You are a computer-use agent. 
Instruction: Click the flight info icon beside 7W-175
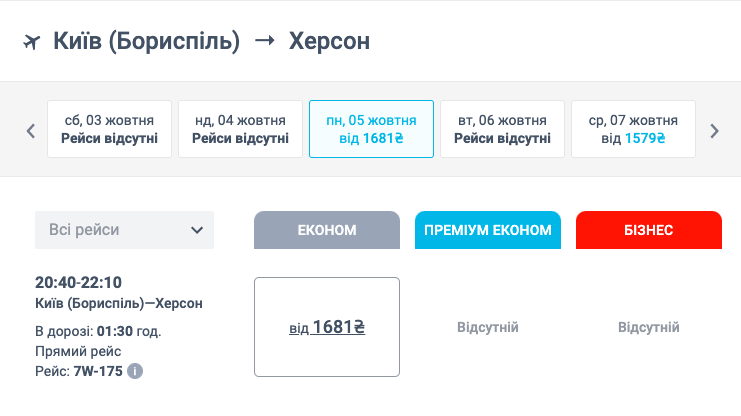tap(135, 371)
